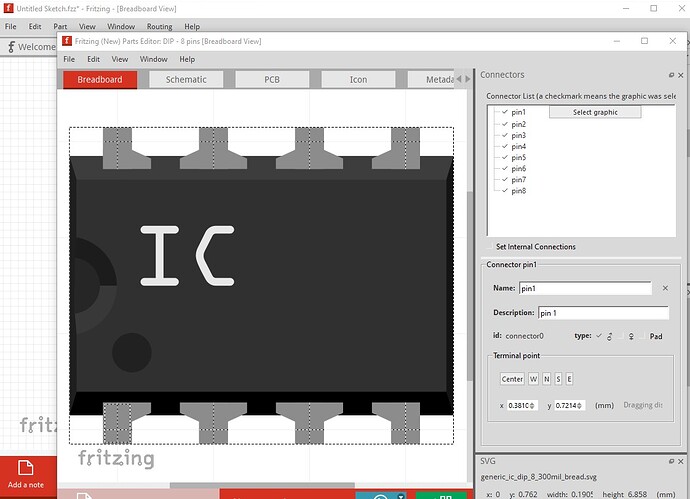690x499 pixels.
Task: Click the terminal point y value stepper arrows
Action: [580, 405]
